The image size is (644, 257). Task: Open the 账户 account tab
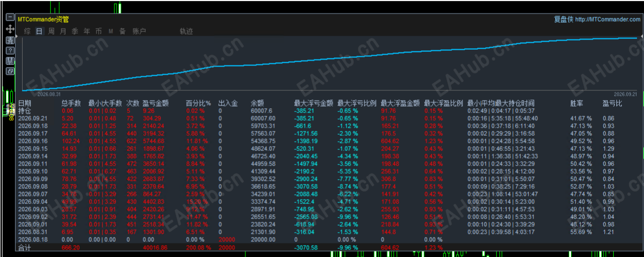pos(139,31)
